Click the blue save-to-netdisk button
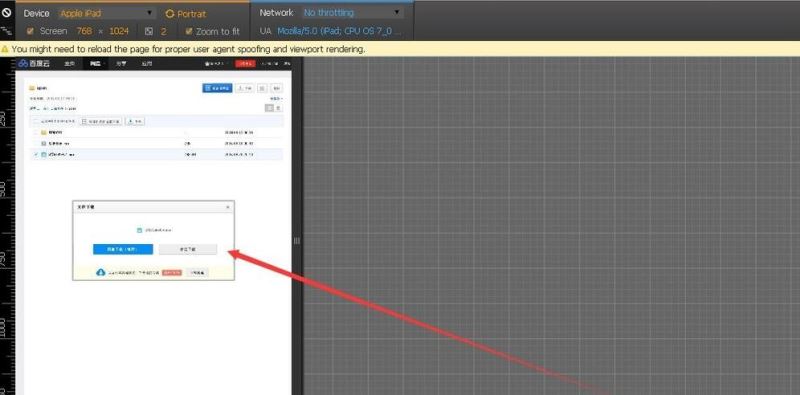Screen dimensions: 800x395 click(x=217, y=88)
